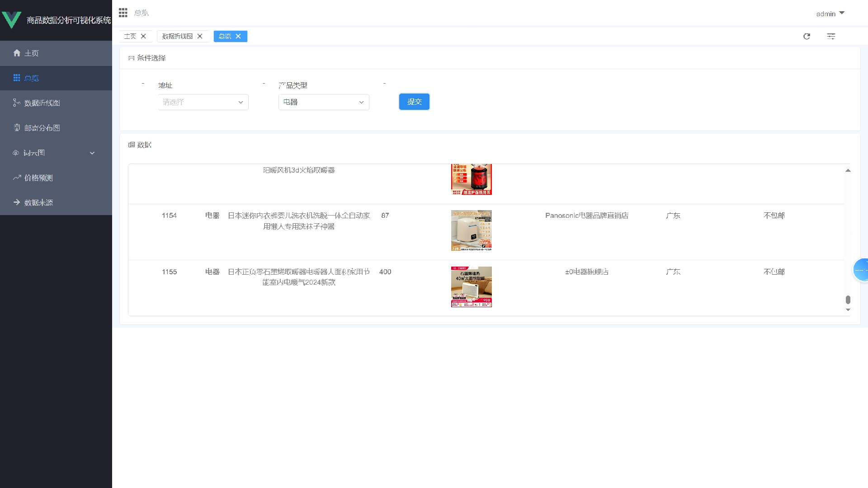Screen dimensions: 868x488
Task: Click the refresh icon in tab bar
Action: [x=807, y=36]
